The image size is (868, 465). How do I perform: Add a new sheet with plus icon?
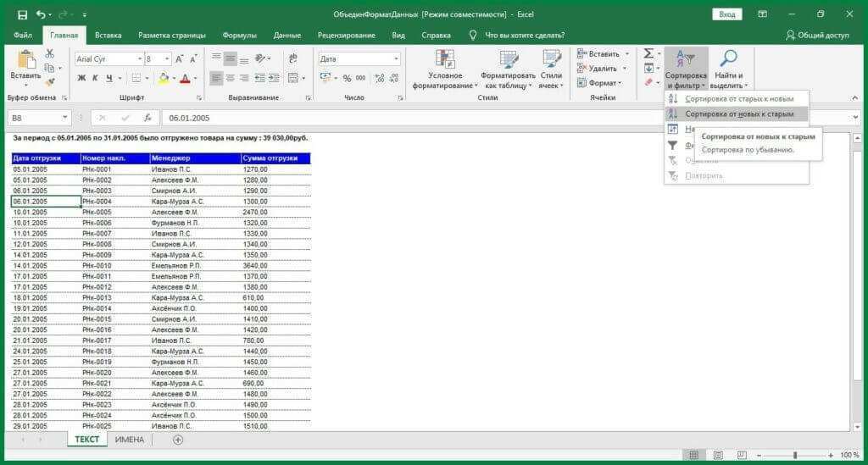[178, 440]
